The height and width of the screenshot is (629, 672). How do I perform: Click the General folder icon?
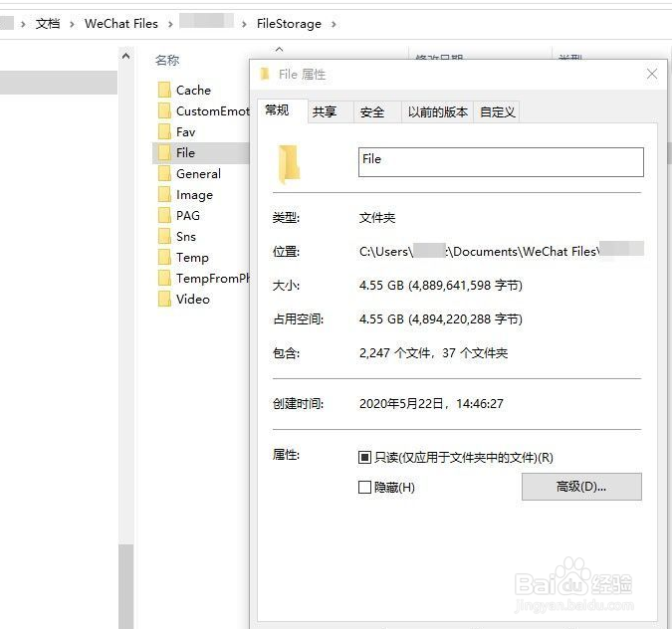164,173
